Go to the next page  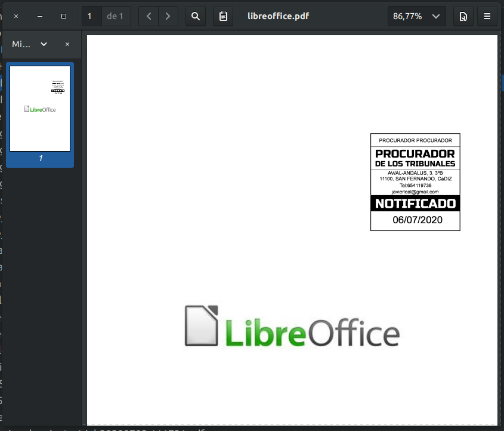click(168, 16)
